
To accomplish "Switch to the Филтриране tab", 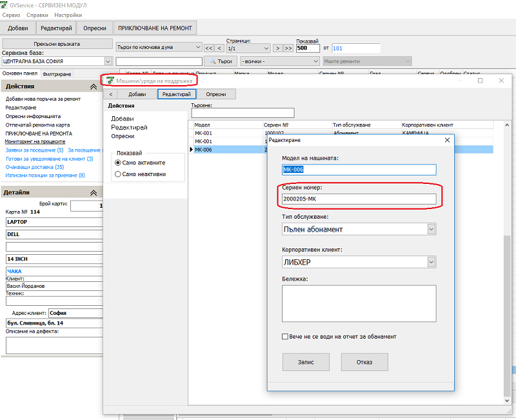I will 57,74.
